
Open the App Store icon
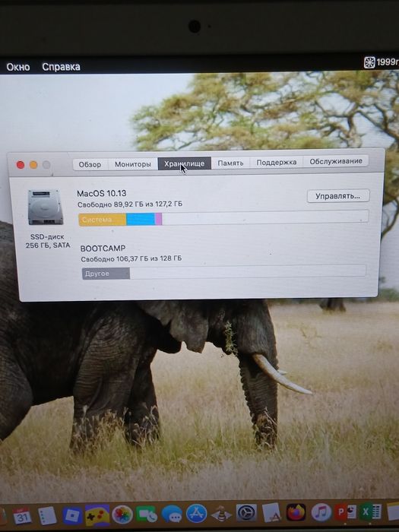(196, 514)
